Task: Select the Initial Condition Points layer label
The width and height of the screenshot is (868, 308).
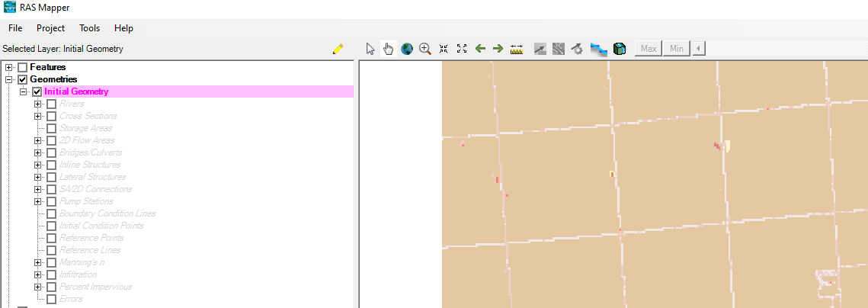Action: (101, 226)
